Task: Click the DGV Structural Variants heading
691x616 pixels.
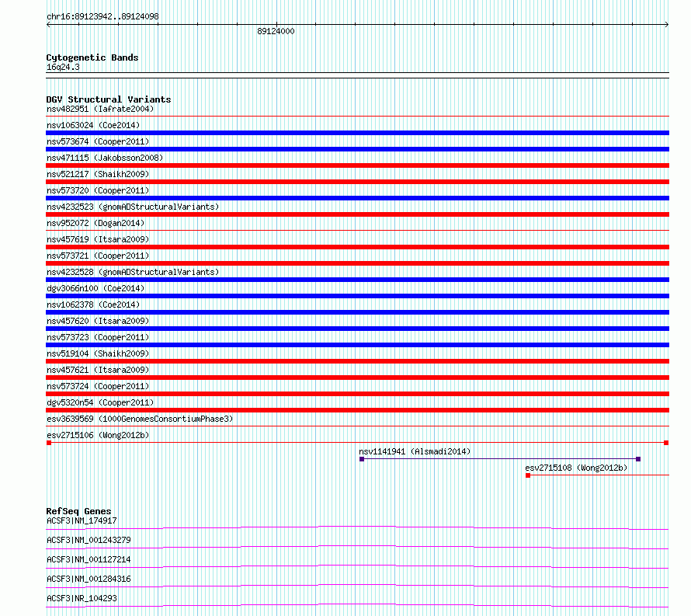Action: tap(109, 99)
